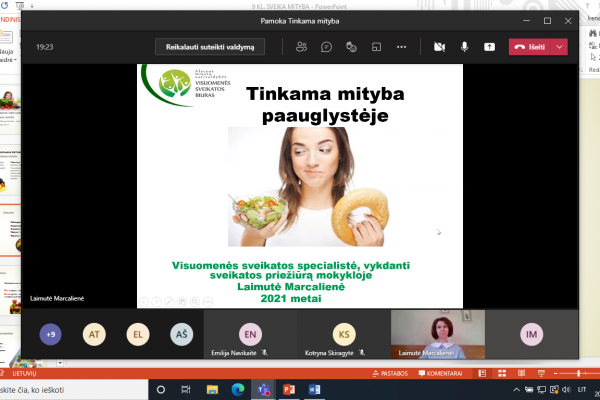The image size is (600, 400).
Task: Turn on the camera in the meeting
Action: click(439, 47)
